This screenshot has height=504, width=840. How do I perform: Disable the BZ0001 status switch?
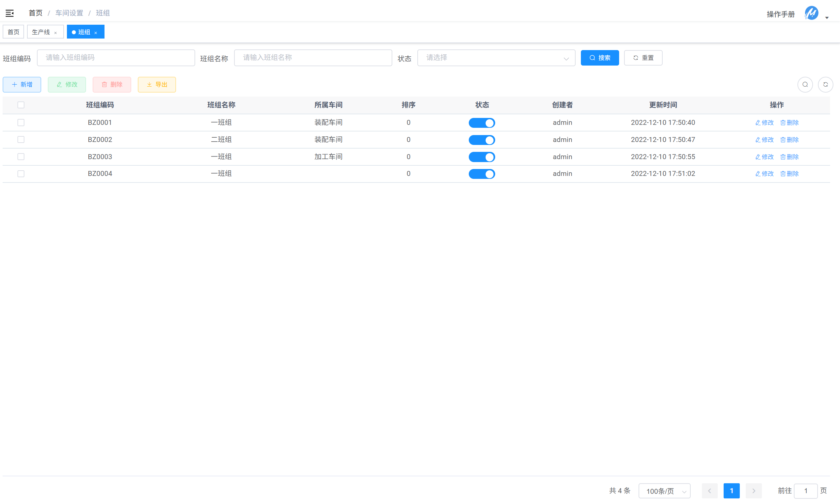click(482, 123)
